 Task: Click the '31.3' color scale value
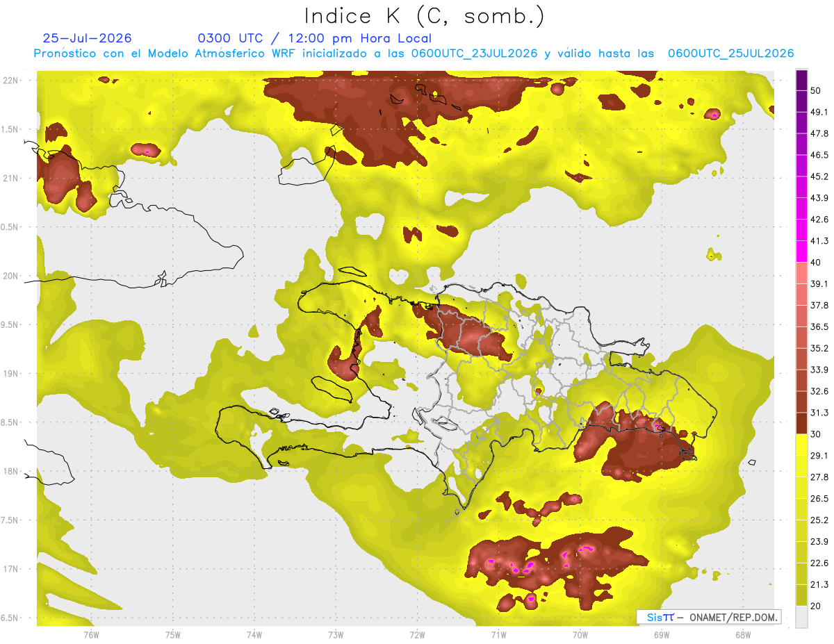pyautogui.click(x=819, y=413)
